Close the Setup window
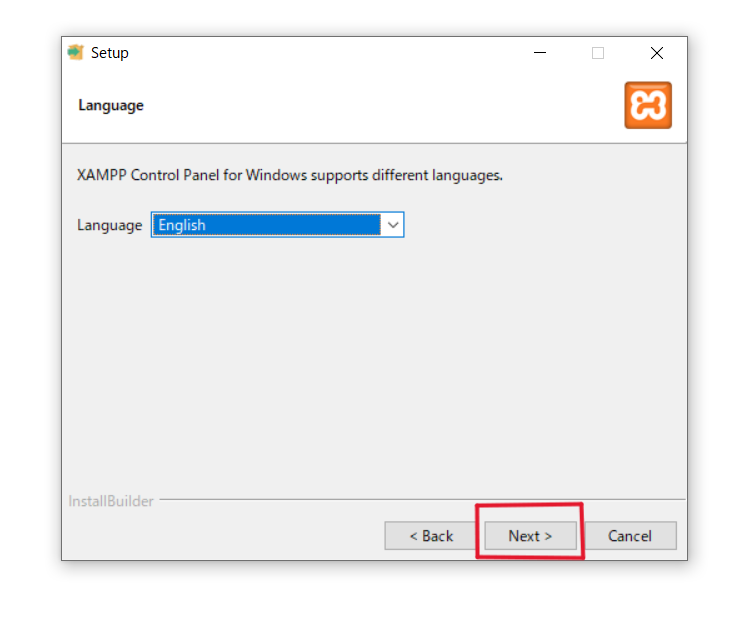Screen dimensions: 740x626 tap(657, 53)
